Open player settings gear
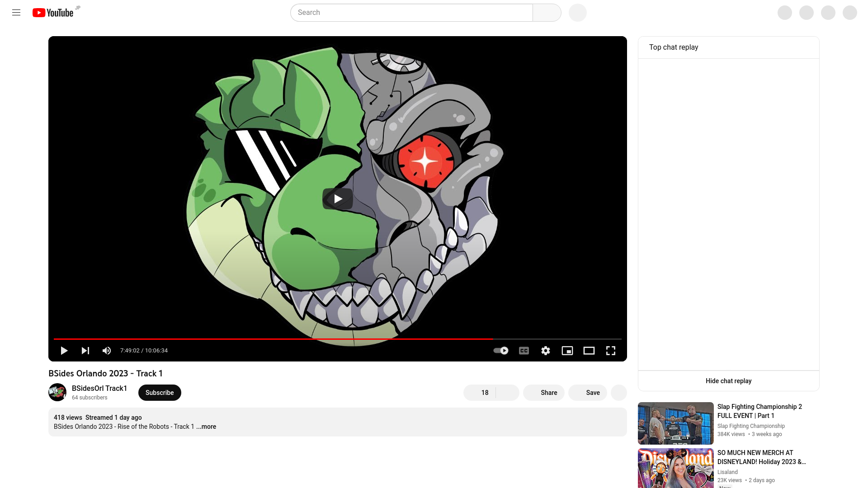 click(546, 351)
